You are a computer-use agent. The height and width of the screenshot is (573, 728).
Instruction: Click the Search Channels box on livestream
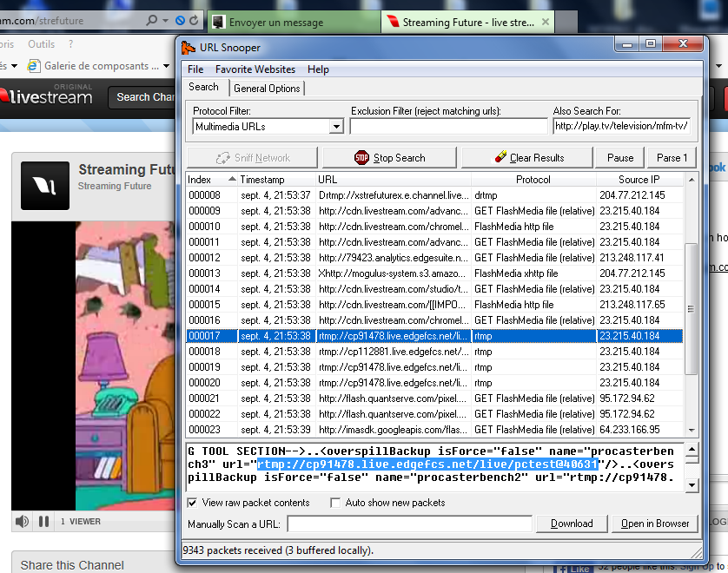[142, 97]
